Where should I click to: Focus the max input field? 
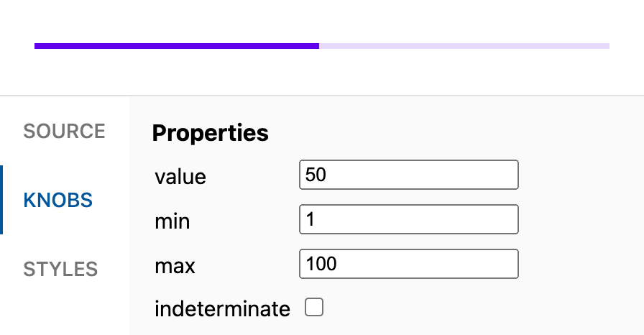[408, 264]
